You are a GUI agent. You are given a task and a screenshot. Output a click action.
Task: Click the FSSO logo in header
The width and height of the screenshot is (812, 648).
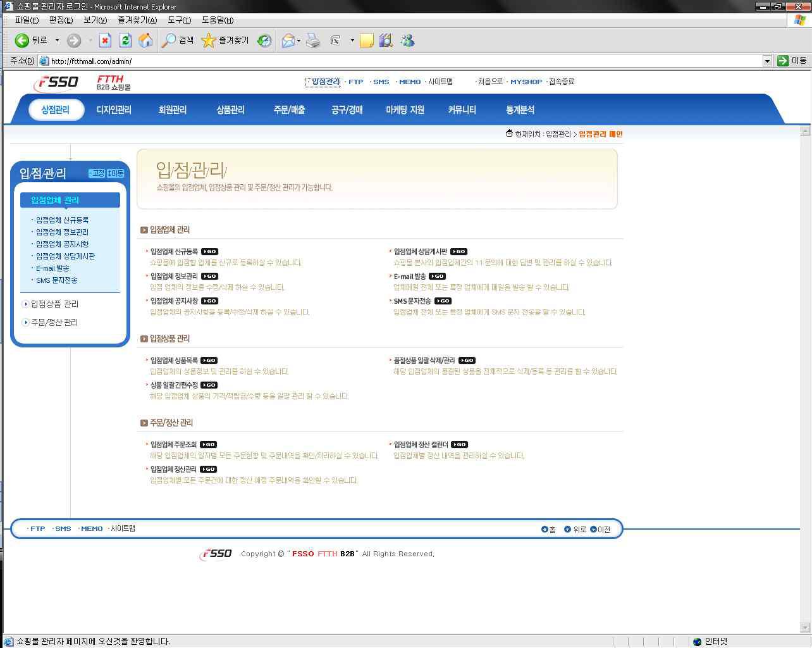[x=56, y=82]
